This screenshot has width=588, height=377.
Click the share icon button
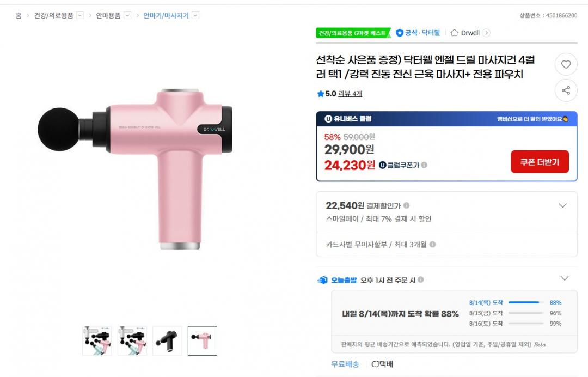click(566, 90)
